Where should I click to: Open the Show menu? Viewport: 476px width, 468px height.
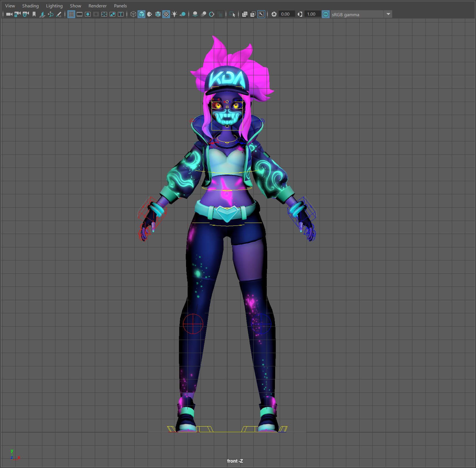pos(76,6)
